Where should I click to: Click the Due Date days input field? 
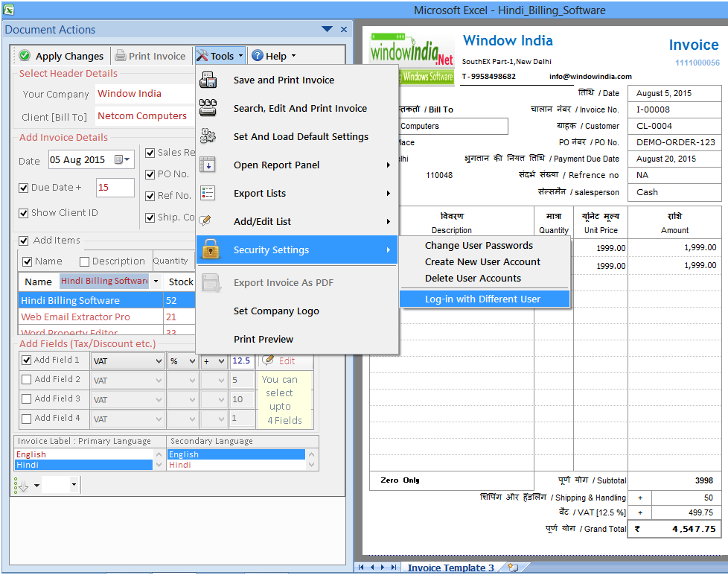coord(115,188)
